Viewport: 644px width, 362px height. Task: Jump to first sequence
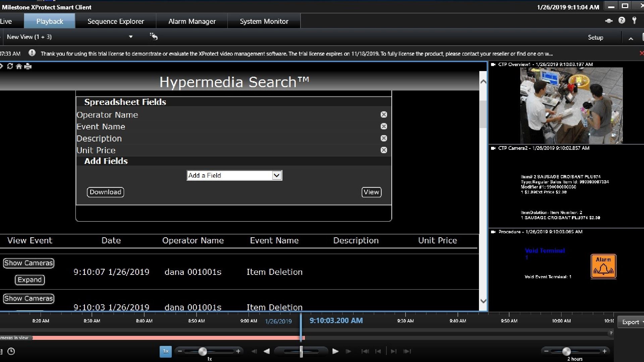click(365, 351)
